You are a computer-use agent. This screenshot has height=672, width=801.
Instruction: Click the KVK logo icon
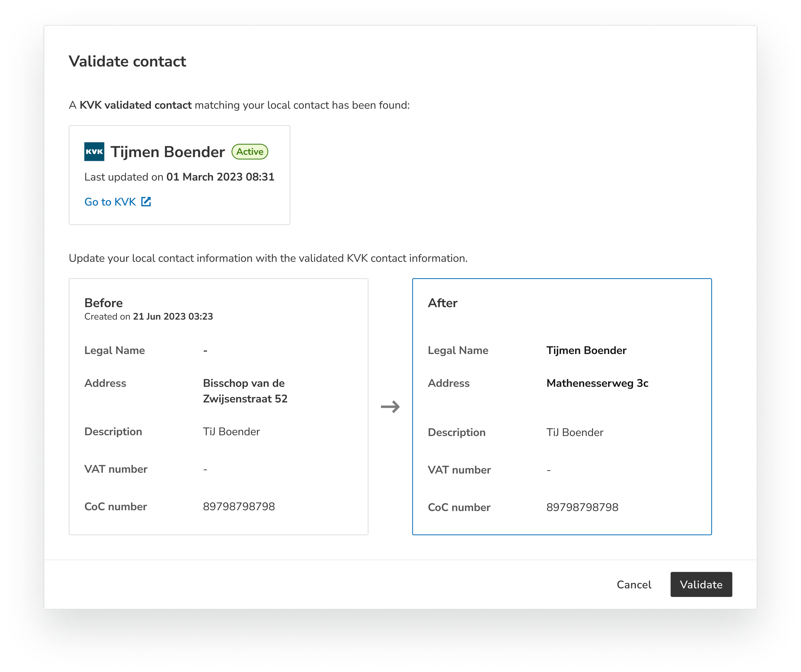pyautogui.click(x=94, y=152)
